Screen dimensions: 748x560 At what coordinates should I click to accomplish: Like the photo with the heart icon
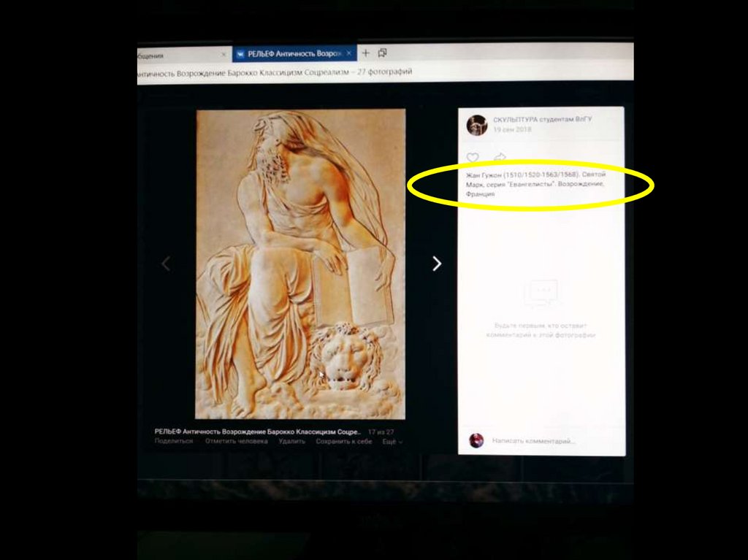[473, 158]
